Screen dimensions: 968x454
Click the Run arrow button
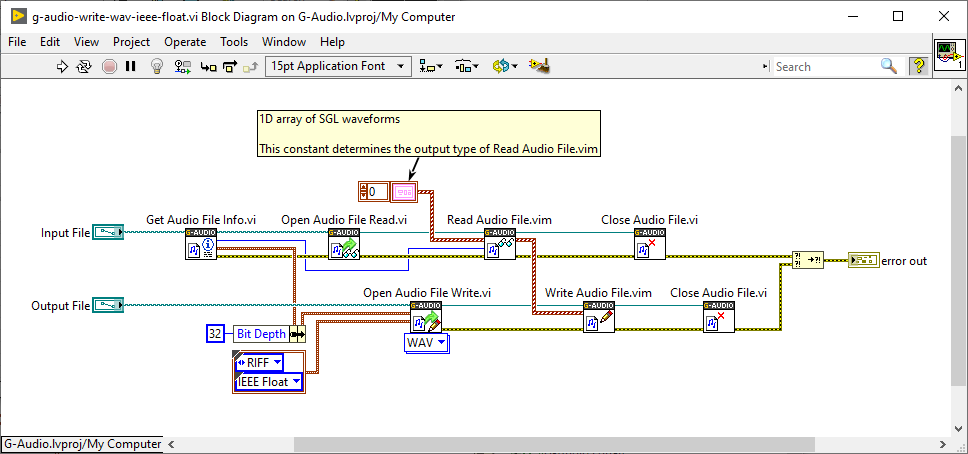tap(62, 66)
